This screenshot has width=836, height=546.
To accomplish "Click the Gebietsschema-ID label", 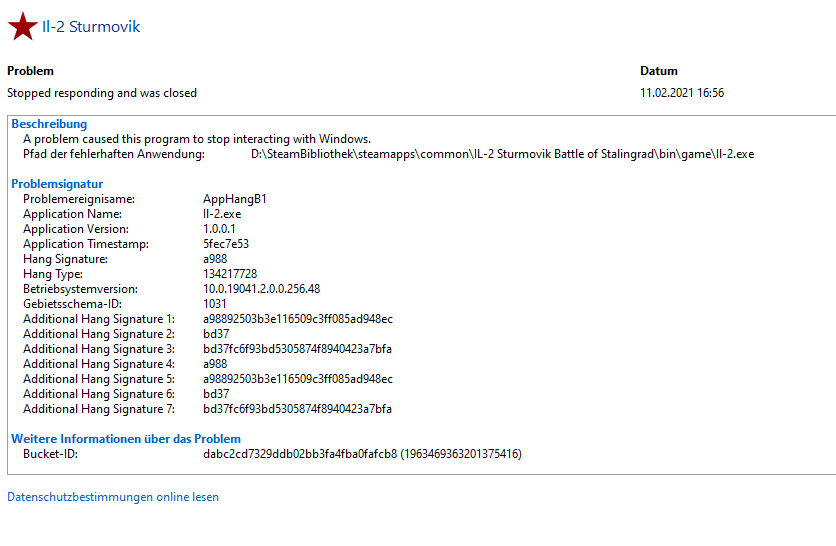I will pos(73,304).
